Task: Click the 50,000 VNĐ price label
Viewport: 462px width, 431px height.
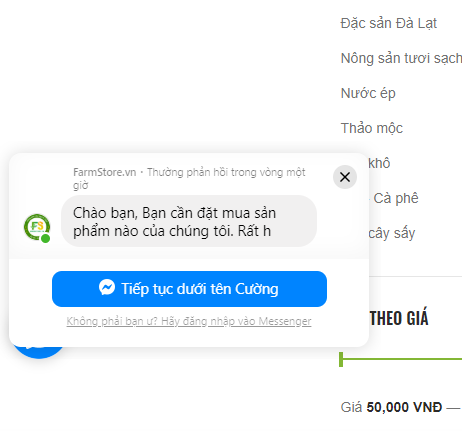Action: [404, 407]
